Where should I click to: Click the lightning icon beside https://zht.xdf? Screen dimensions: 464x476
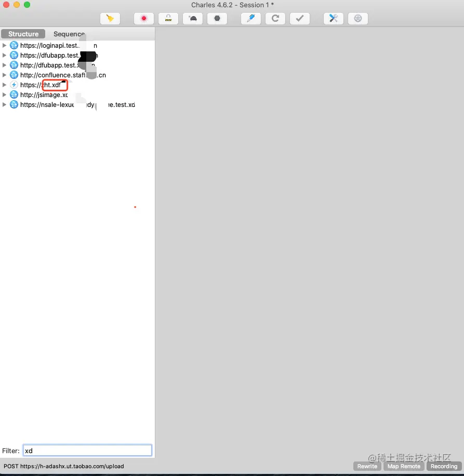14,85
